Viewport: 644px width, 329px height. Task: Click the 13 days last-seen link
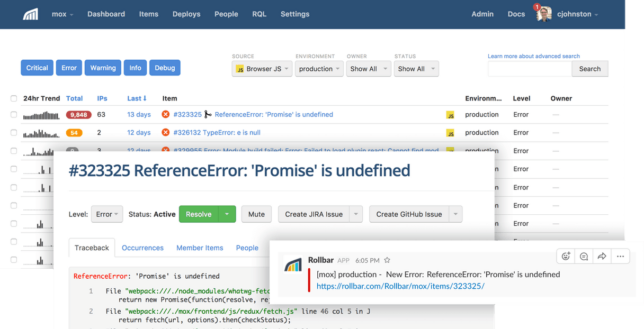click(x=139, y=114)
